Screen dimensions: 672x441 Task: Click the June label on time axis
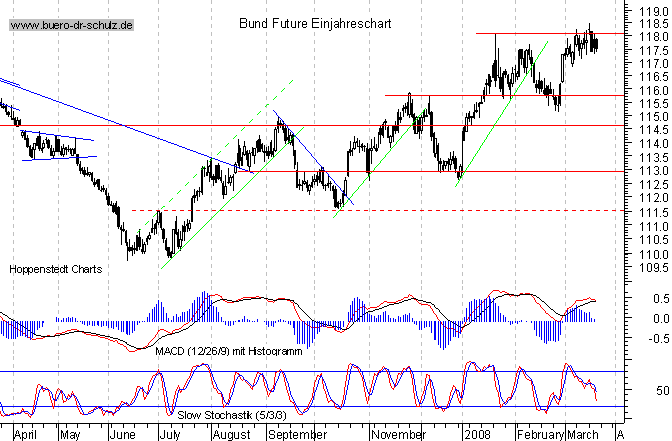(x=122, y=435)
